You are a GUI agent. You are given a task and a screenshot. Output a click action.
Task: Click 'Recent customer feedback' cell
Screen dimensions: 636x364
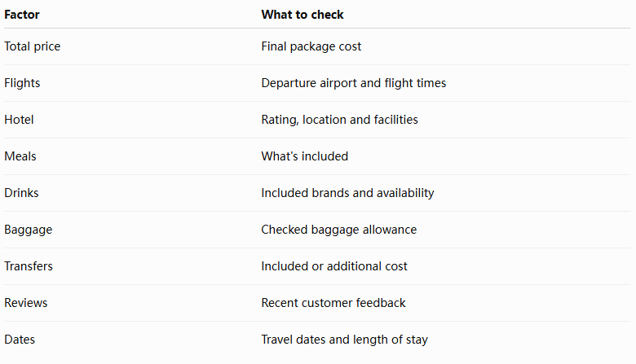[333, 303]
